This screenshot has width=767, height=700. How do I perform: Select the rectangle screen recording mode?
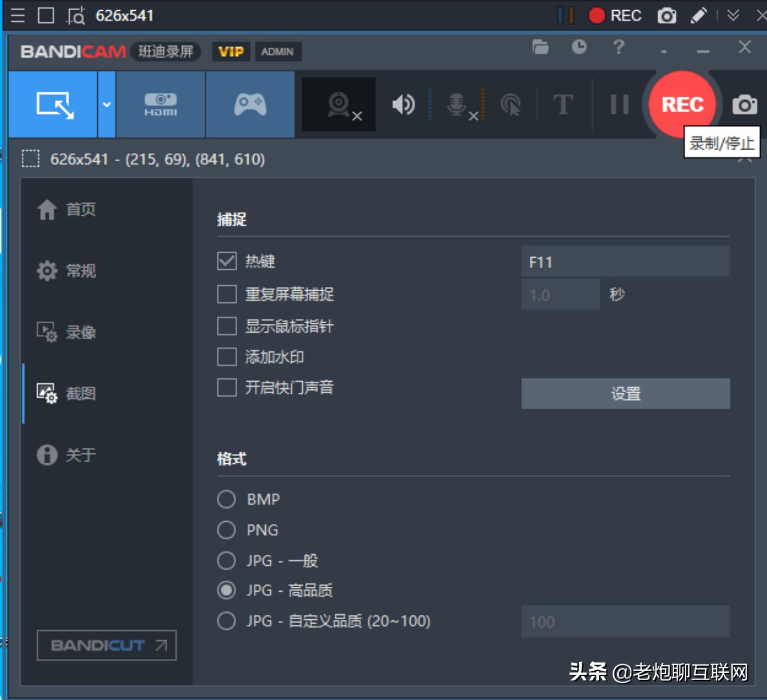(x=53, y=105)
